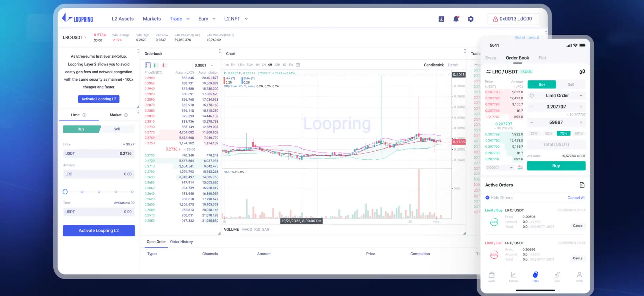Screen dimensions: 644x296
Task: Select Sell toggle in the mobile order panel
Action: pos(571,85)
